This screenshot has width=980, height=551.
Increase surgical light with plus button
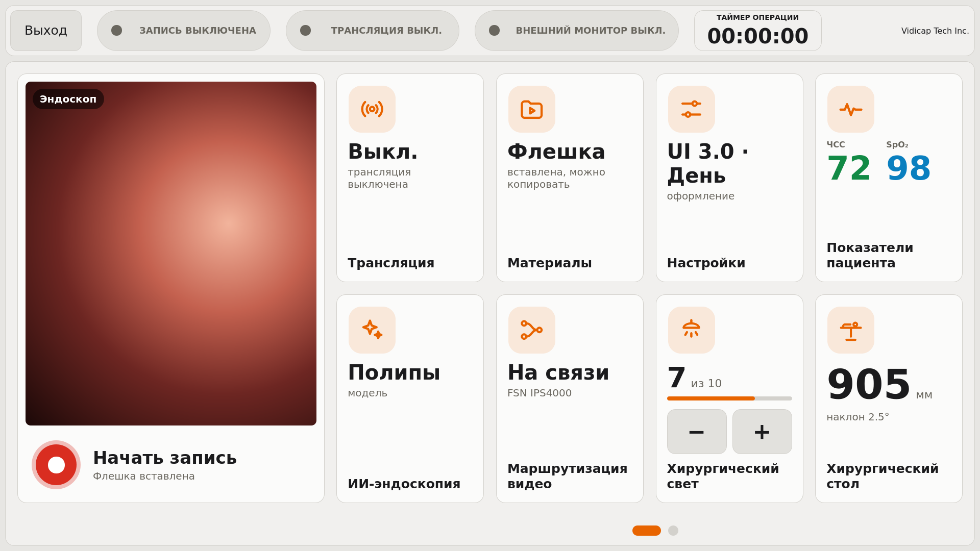click(762, 432)
